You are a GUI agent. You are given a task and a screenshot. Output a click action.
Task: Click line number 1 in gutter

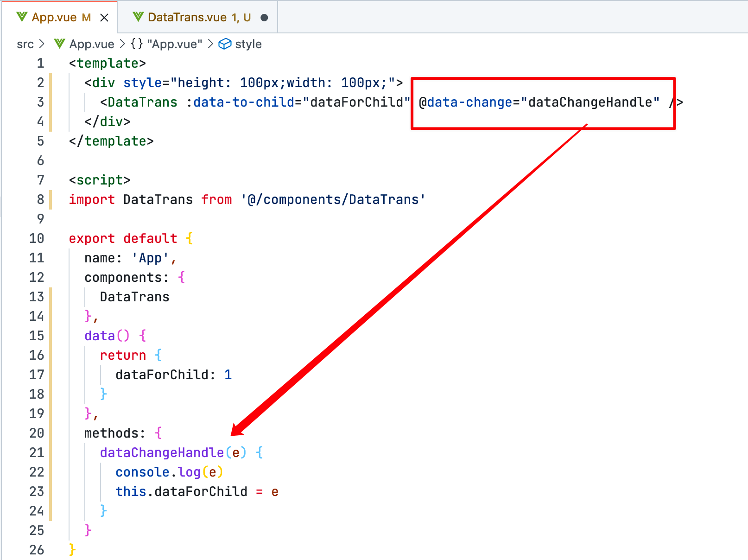coord(41,63)
